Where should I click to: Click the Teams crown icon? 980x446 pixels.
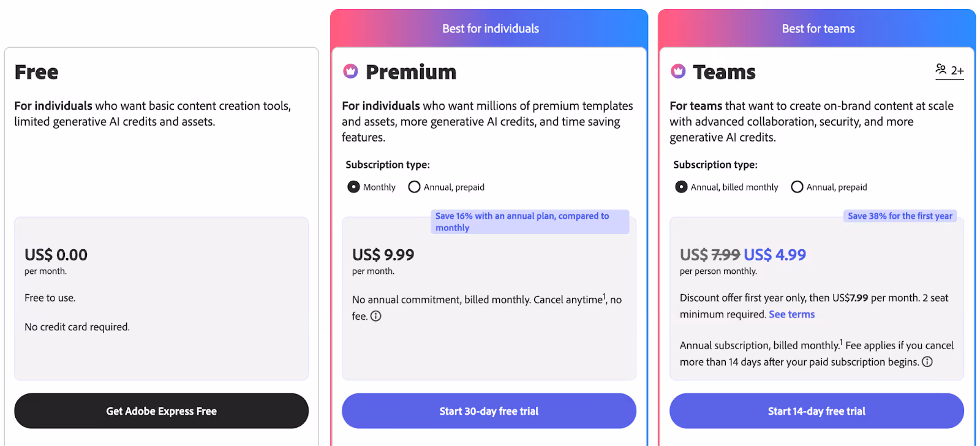click(678, 72)
